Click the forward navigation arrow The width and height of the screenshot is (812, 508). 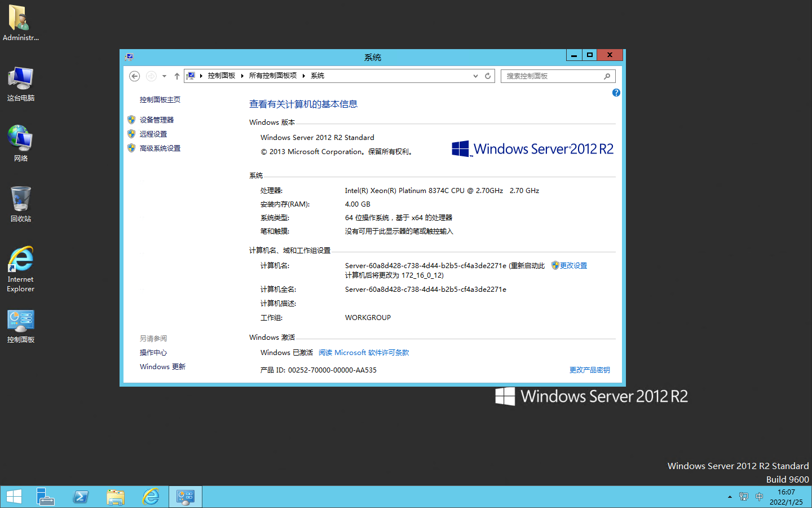(151, 76)
